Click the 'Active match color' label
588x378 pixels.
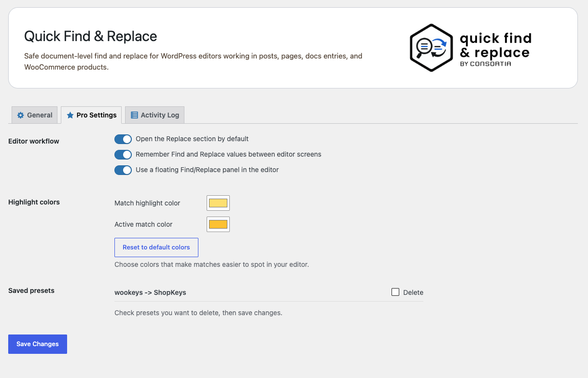pyautogui.click(x=143, y=224)
